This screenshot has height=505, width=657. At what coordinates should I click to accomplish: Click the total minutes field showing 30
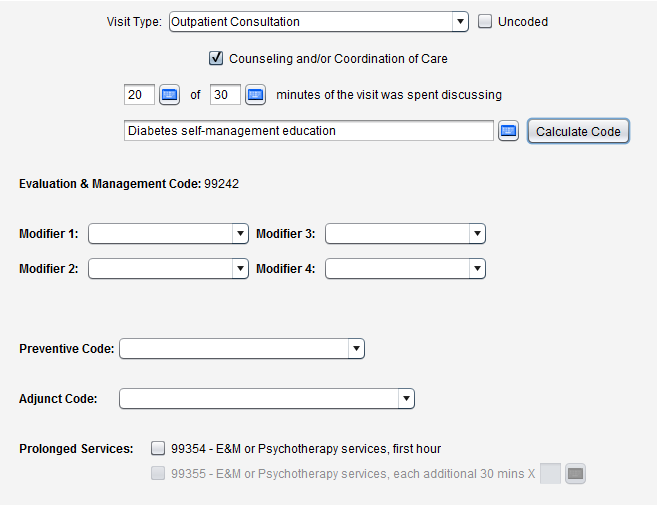tap(225, 95)
